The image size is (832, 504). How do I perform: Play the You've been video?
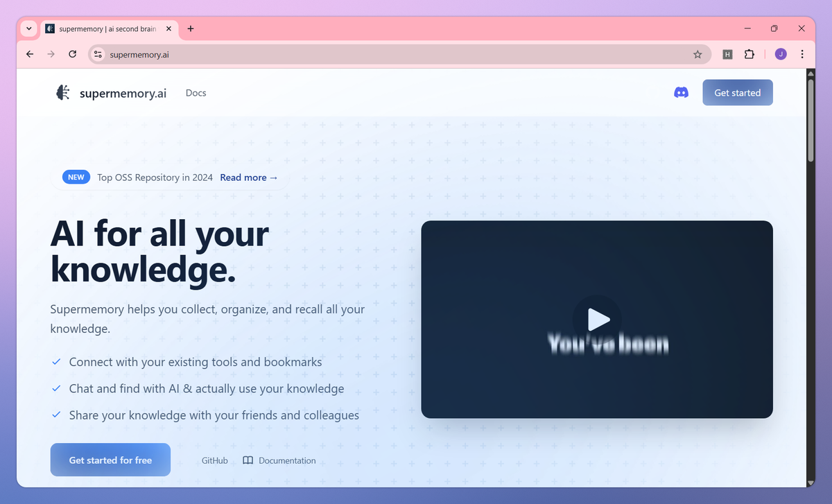598,320
